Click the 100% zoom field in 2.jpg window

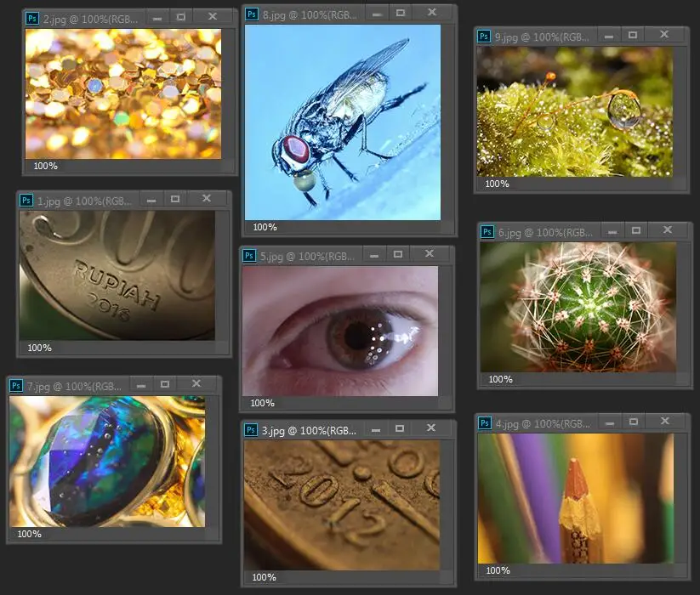46,166
